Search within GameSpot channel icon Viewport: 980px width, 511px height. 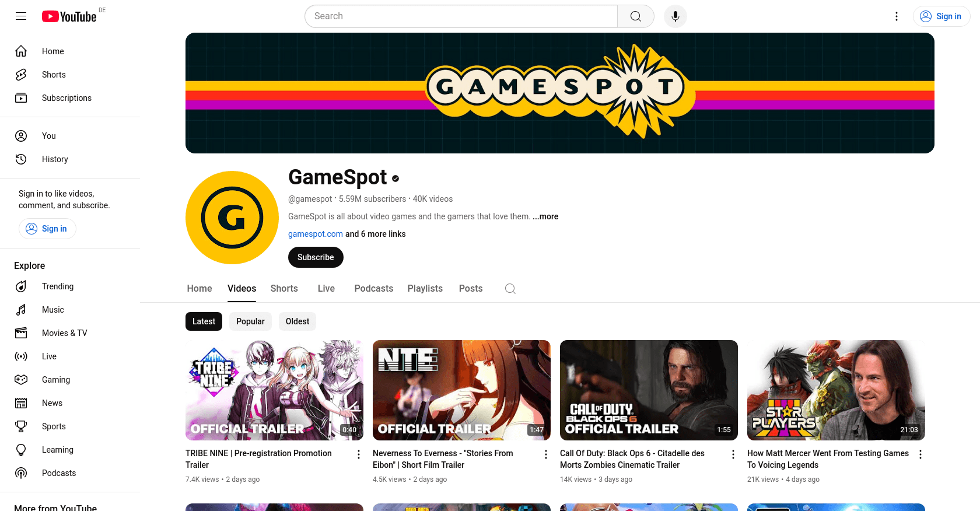pyautogui.click(x=510, y=289)
